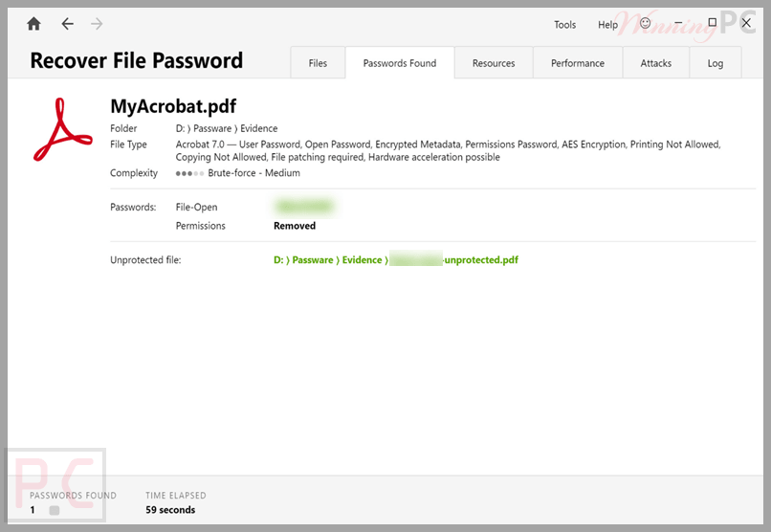Go to the Home screen icon
The width and height of the screenshot is (771, 532).
click(33, 24)
